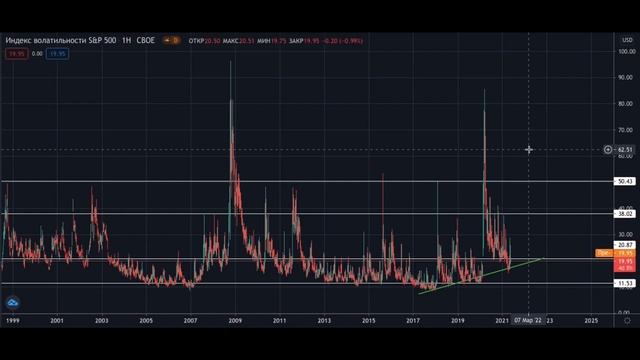Screen dimensions: 640x360
Task: Click 2009 on the time axis
Action: tap(235, 321)
